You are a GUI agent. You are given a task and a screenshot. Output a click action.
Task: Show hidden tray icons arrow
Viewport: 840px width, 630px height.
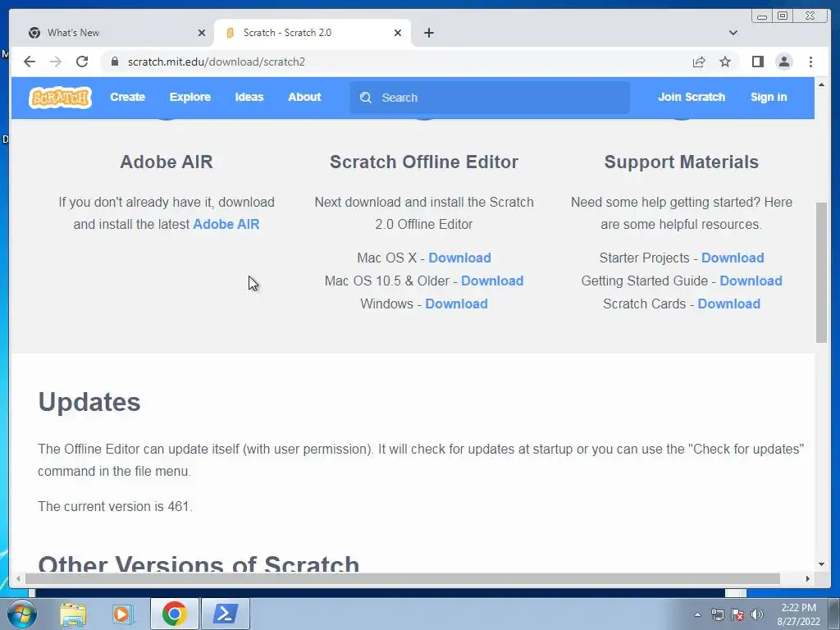pyautogui.click(x=697, y=614)
